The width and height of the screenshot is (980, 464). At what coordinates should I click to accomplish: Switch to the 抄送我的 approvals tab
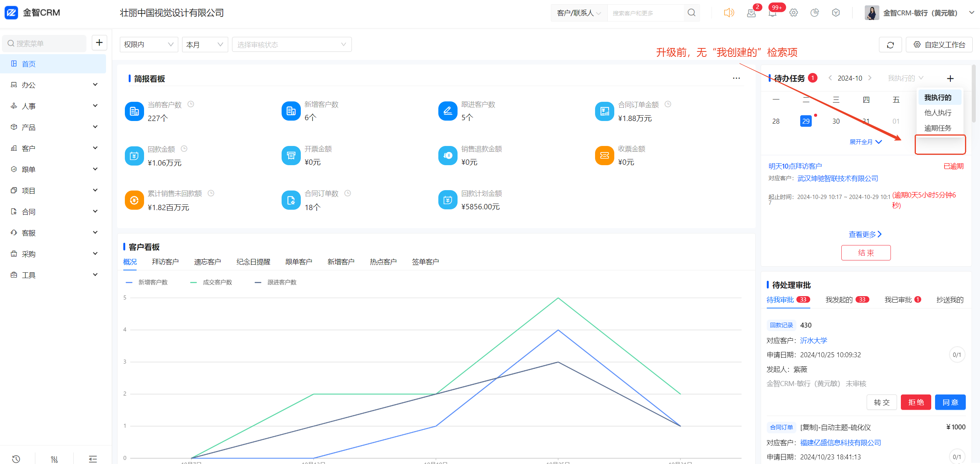[950, 300]
